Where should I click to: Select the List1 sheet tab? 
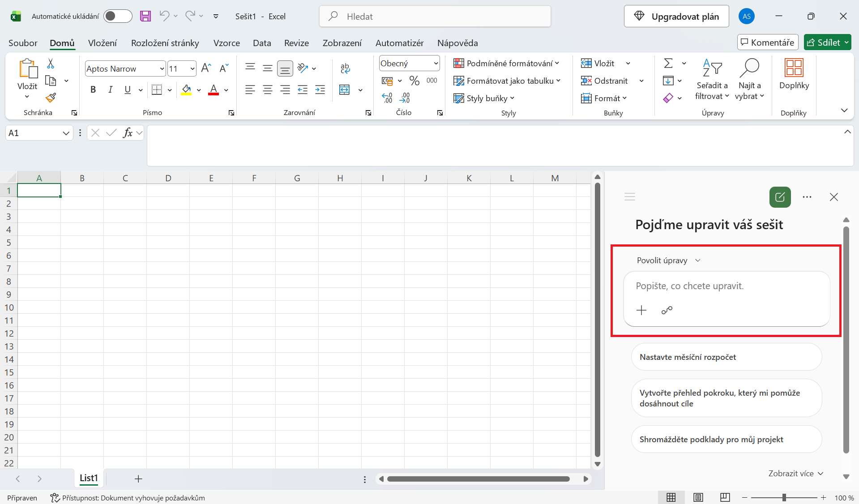tap(89, 478)
